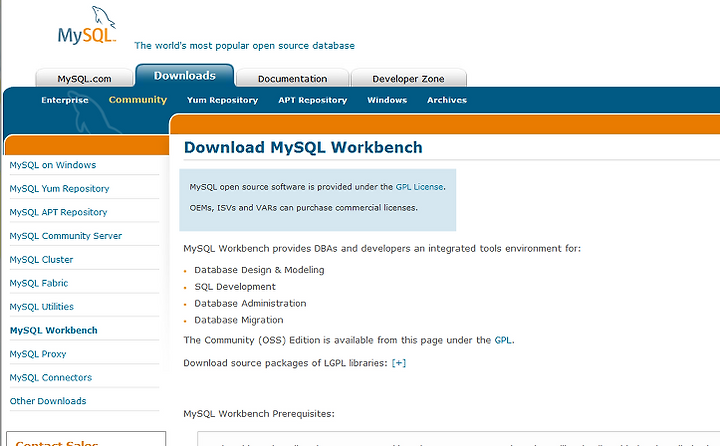Visit the MySQL Utilities page
The width and height of the screenshot is (720, 446).
click(x=42, y=306)
